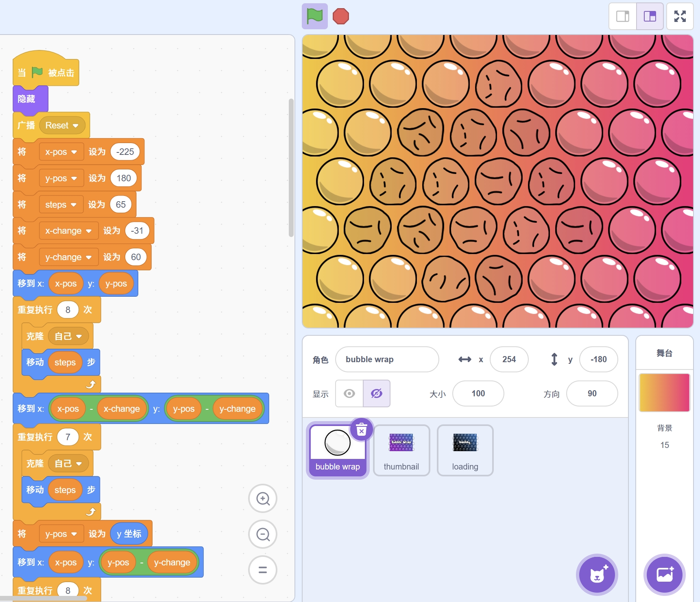Click the green flag to run project

tap(314, 16)
